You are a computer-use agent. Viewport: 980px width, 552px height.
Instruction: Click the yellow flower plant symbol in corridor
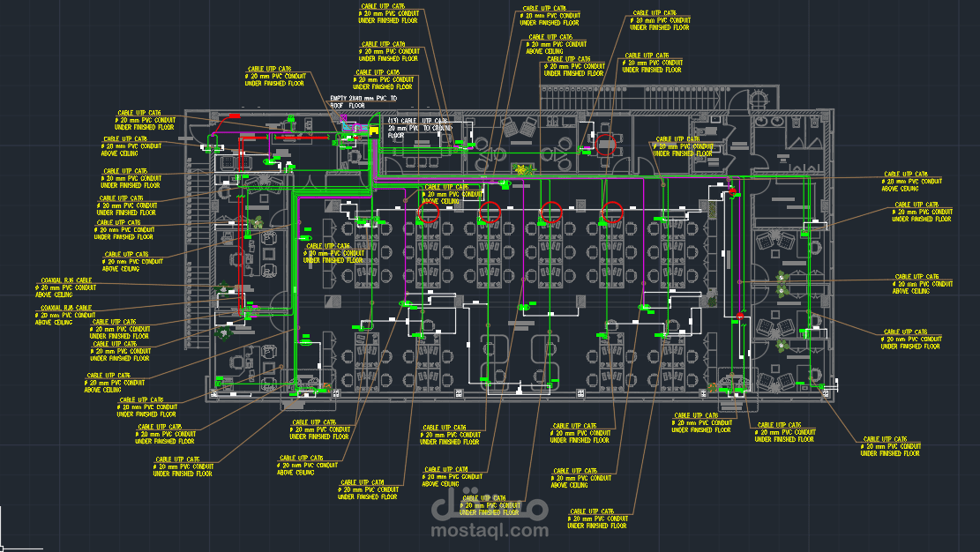522,169
